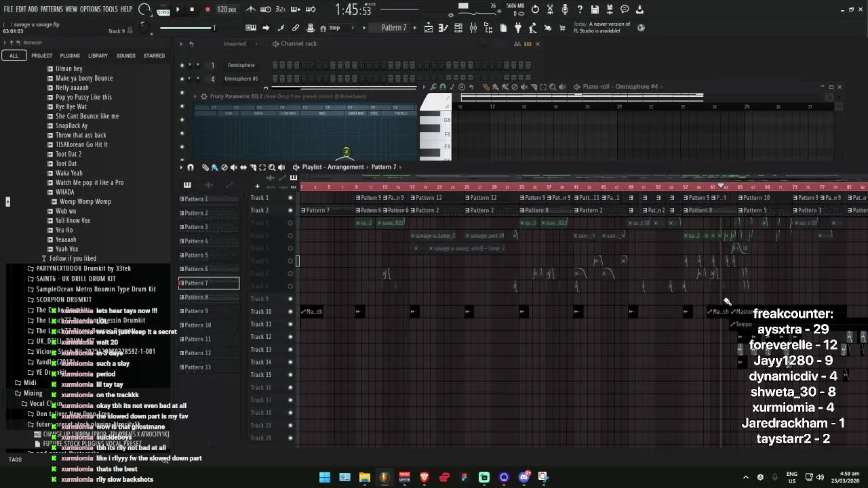Open the content library shopping cart icon

(562, 28)
